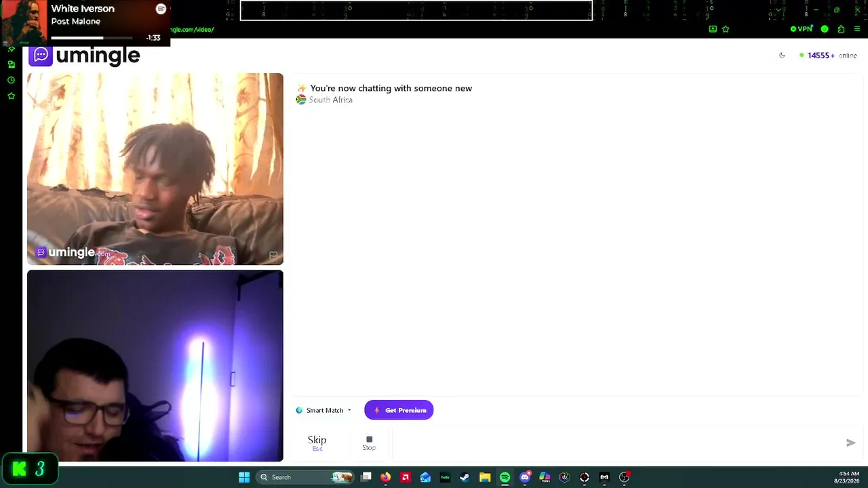868x488 pixels.
Task: Open the colorful app icon after Discord on the taskbar
Action: [x=545, y=477]
